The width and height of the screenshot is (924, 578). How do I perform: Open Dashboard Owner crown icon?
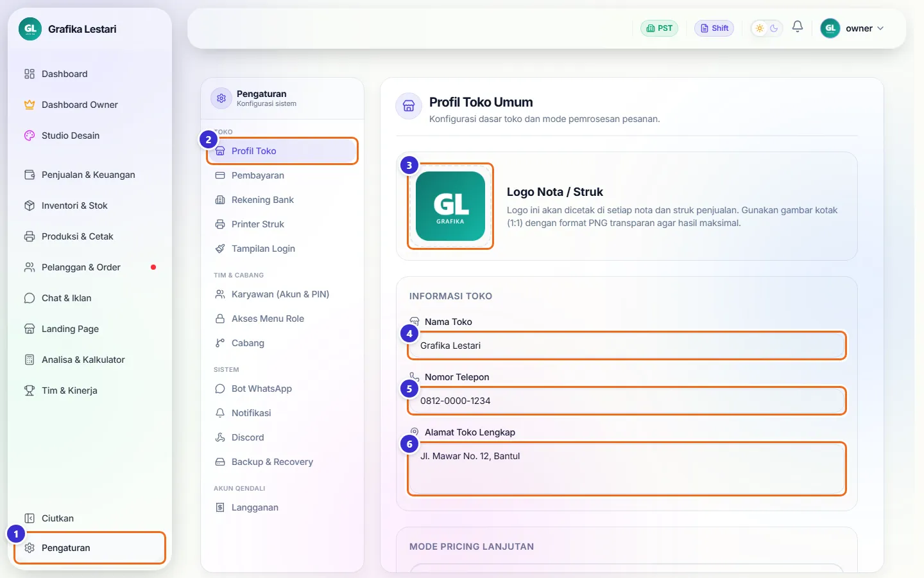tap(30, 105)
